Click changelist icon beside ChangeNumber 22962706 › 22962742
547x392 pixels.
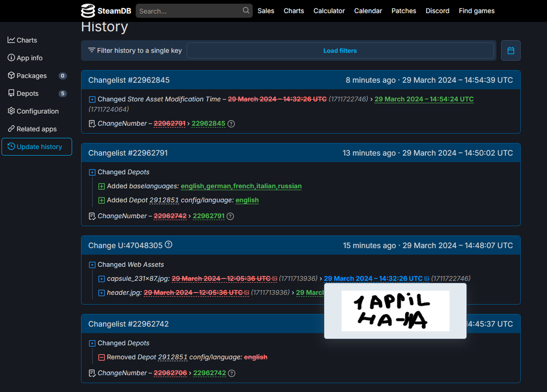92,373
